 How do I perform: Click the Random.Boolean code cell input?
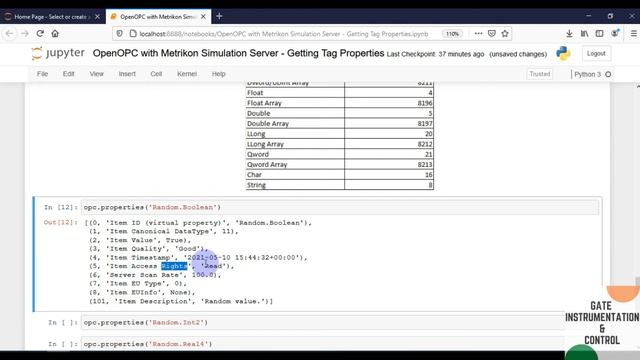point(340,207)
